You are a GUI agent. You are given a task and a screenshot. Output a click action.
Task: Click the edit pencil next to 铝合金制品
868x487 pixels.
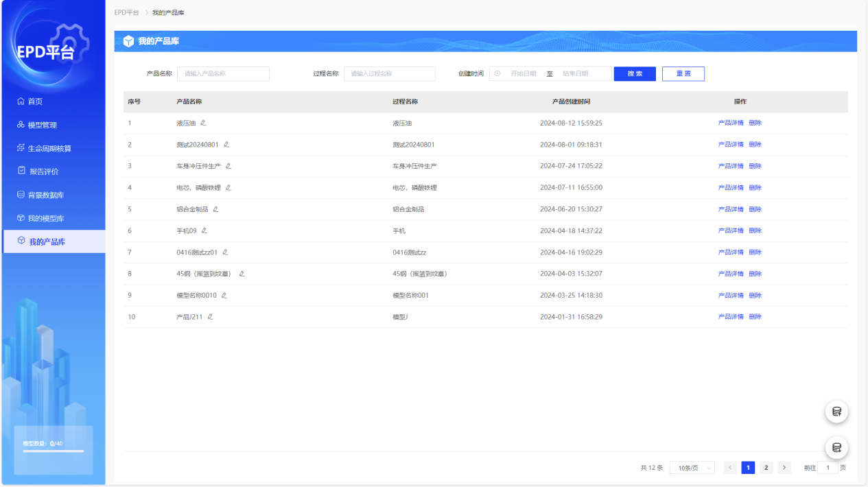tap(215, 209)
